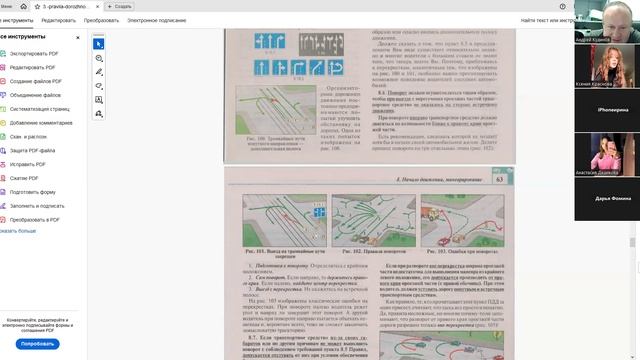Select the iPhone participant tile
The image size is (640, 360).
click(x=607, y=110)
